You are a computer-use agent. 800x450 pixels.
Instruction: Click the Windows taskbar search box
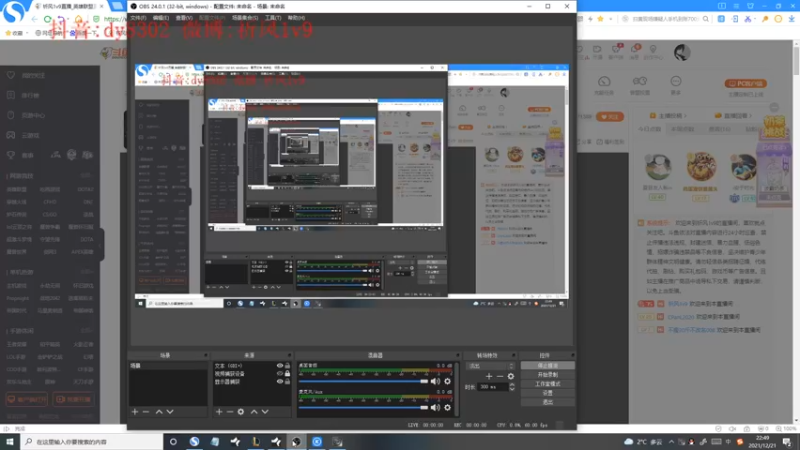click(92, 442)
